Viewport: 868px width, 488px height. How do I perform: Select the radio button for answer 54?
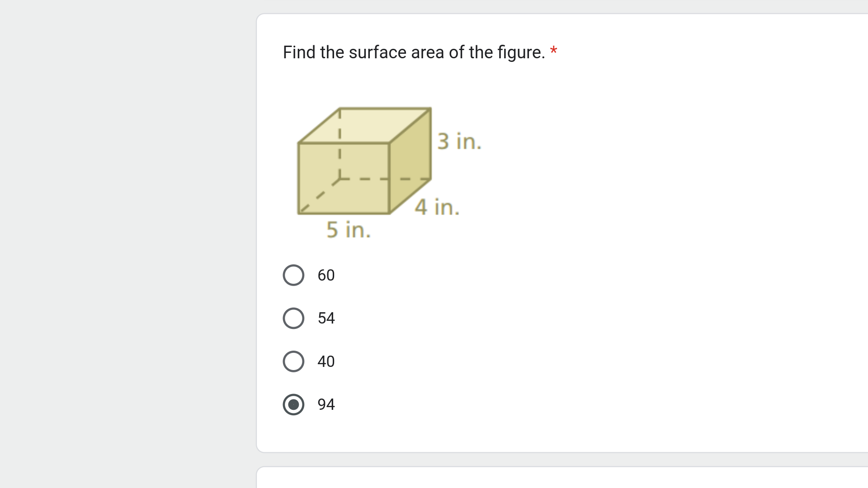[293, 318]
